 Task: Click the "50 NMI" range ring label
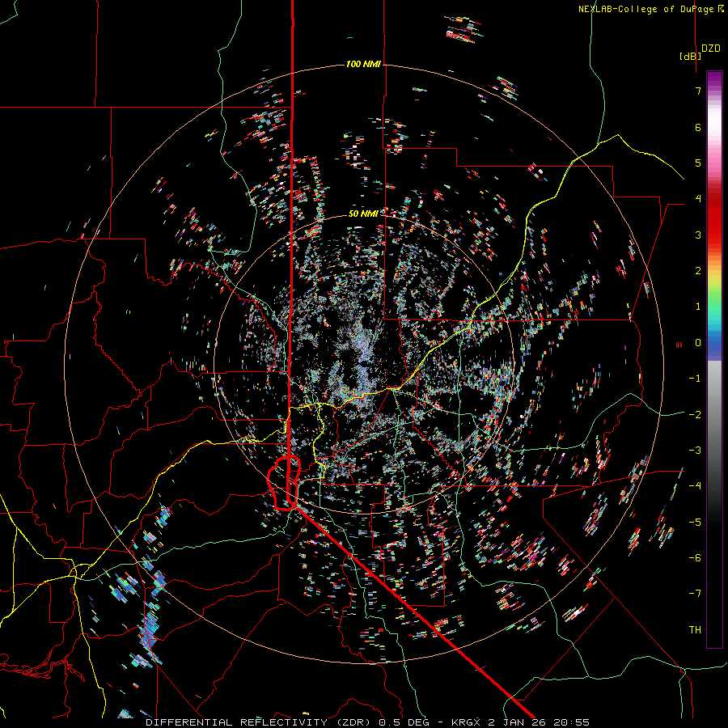coord(363,214)
